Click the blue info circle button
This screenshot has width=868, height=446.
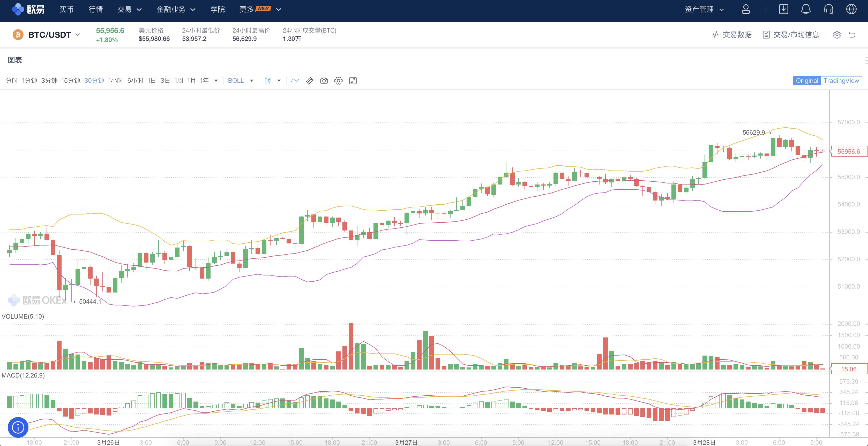tap(18, 427)
